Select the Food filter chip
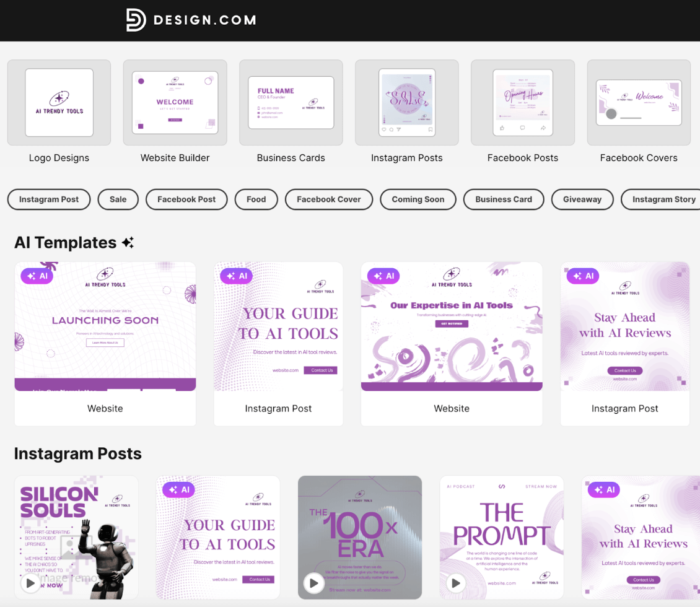This screenshot has height=607, width=700. click(256, 199)
